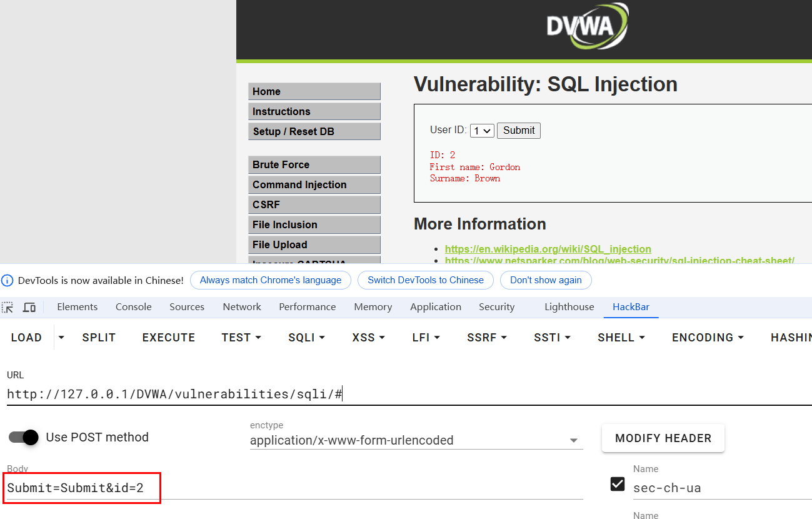812x519 pixels.
Task: Open the Instructions menu item
Action: tap(314, 111)
